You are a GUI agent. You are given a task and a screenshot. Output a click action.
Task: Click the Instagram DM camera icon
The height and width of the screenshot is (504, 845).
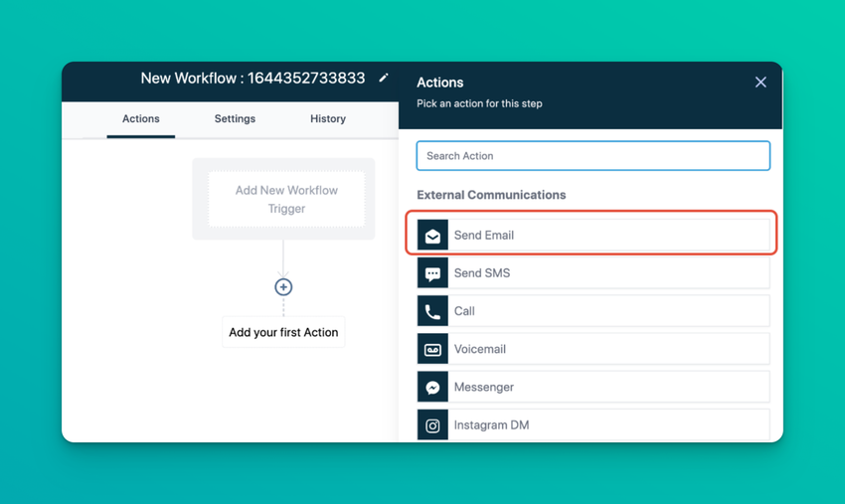[x=432, y=424]
